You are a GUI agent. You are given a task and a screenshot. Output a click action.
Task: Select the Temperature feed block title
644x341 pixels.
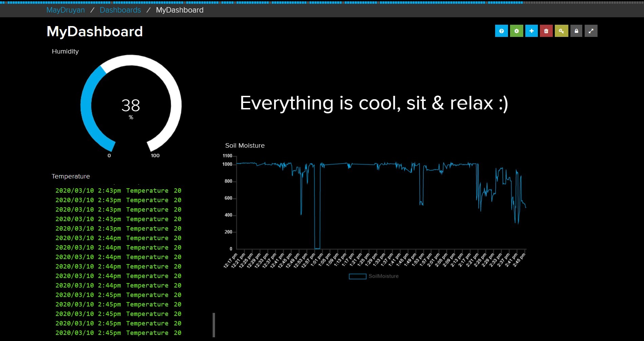point(71,176)
